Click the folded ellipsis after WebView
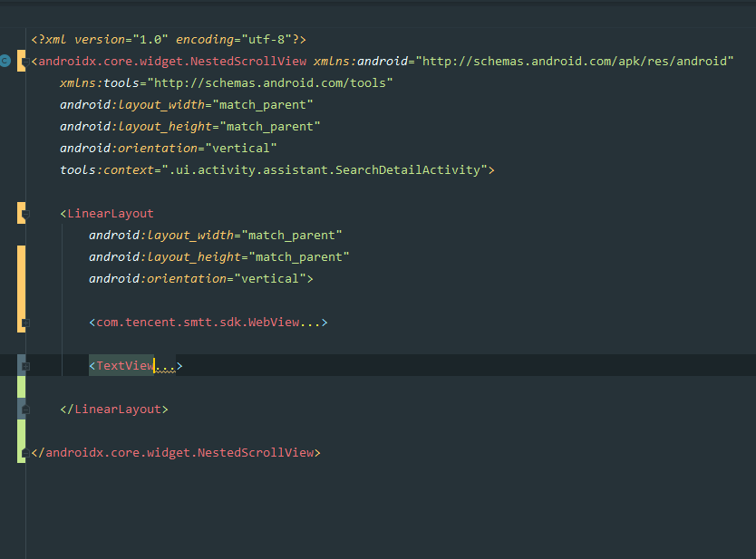Image resolution: width=756 pixels, height=559 pixels. 309,323
